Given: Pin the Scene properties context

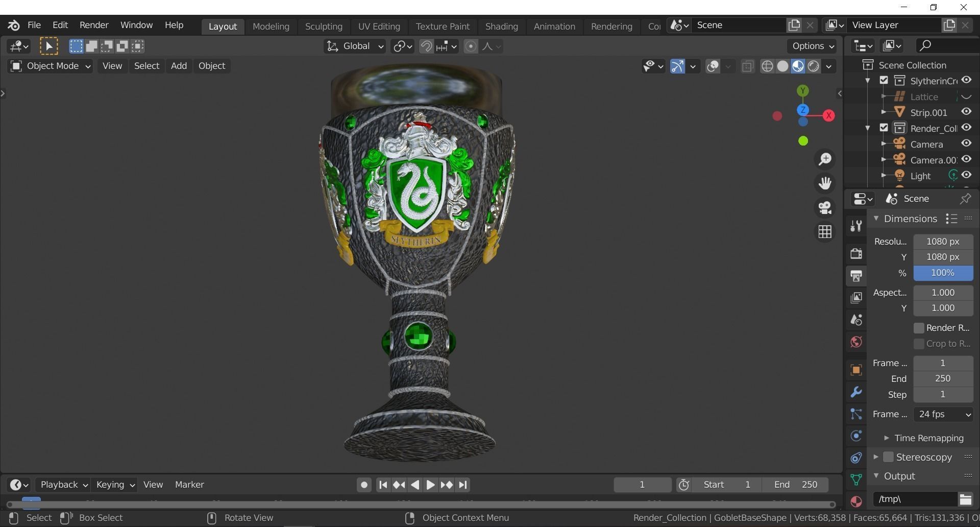Looking at the screenshot, I should [x=965, y=199].
